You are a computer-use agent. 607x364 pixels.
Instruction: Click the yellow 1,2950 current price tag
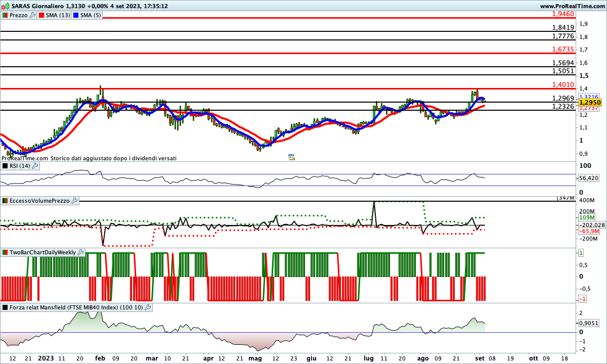click(589, 102)
